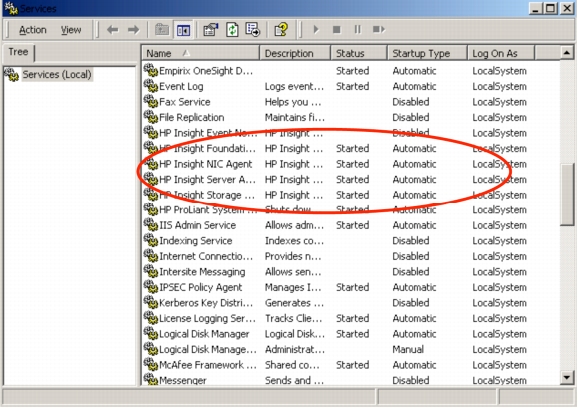Viewport: 578px width, 408px height.
Task: Click the Services window title bar icon
Action: pos(11,8)
